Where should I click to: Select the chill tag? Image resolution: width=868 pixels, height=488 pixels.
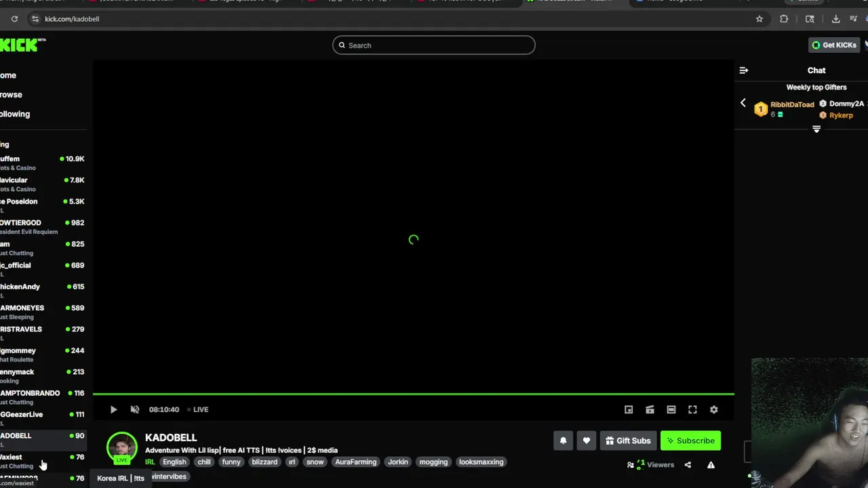coord(204,462)
